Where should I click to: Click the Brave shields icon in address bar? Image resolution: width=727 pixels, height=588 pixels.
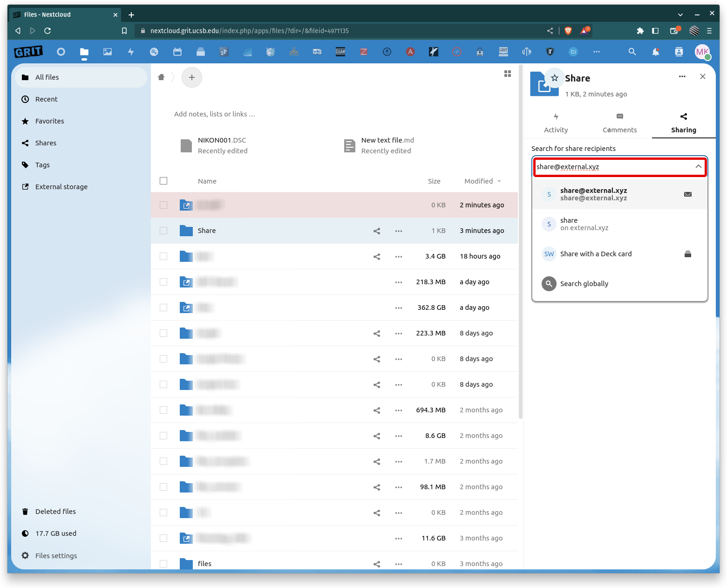coord(568,31)
